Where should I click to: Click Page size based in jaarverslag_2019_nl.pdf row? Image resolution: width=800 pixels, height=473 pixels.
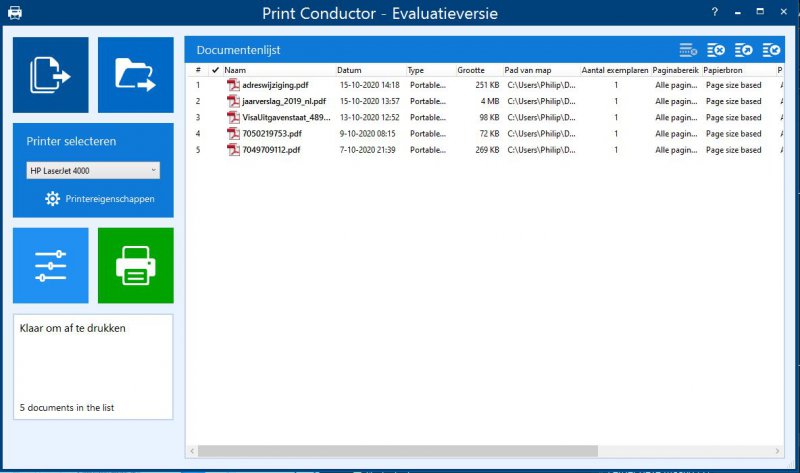click(734, 102)
